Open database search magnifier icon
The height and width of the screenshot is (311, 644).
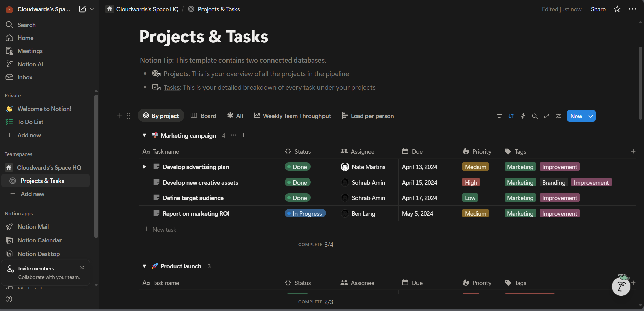click(535, 116)
